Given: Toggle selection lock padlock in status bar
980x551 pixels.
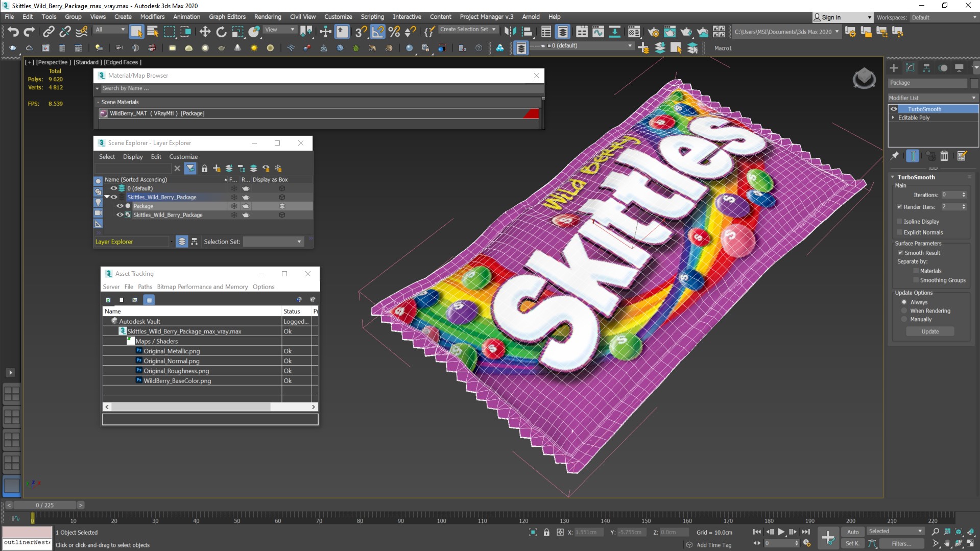Looking at the screenshot, I should tap(546, 532).
